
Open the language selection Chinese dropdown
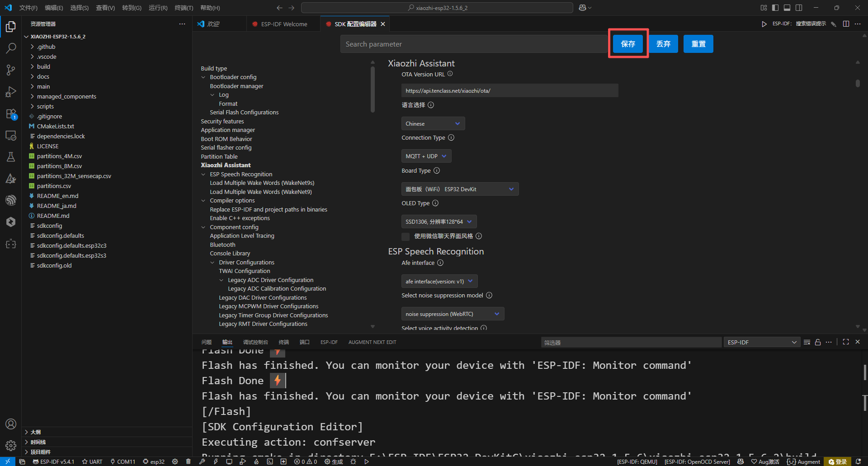click(433, 123)
